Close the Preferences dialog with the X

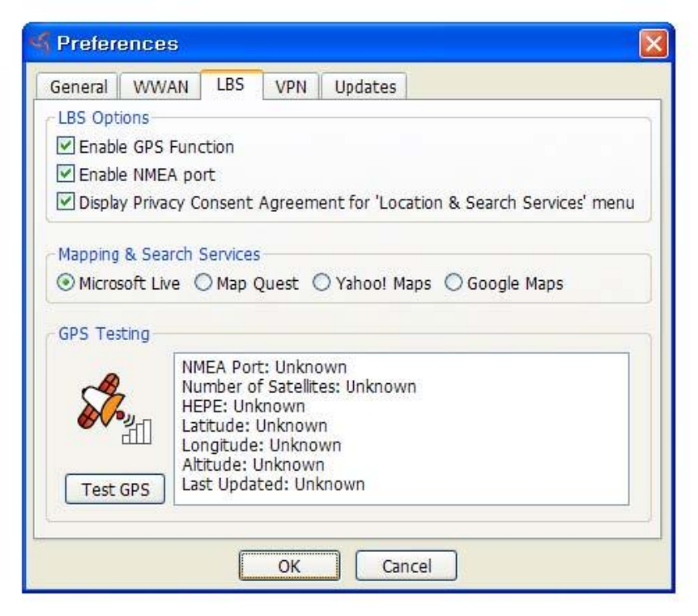pyautogui.click(x=653, y=44)
